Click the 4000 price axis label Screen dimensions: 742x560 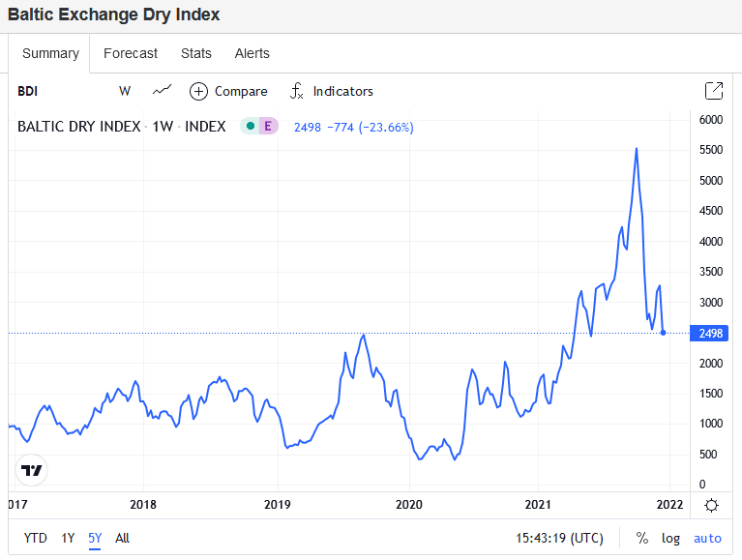tap(711, 242)
